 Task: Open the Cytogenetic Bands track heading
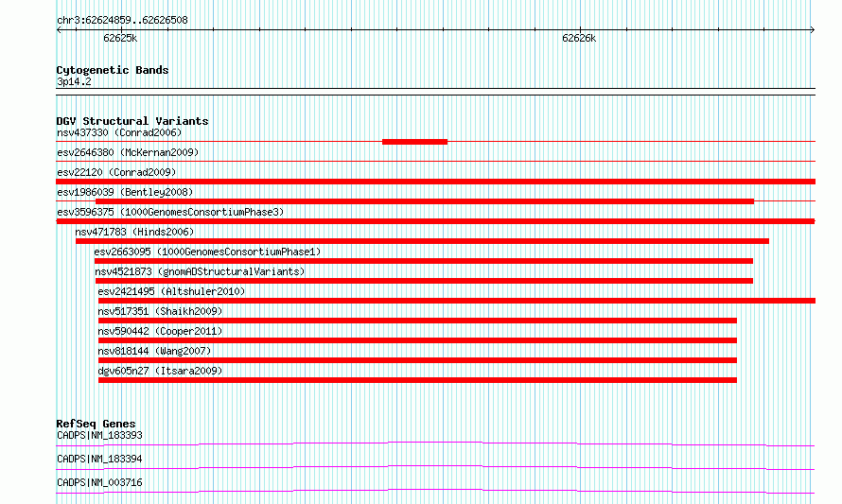[113, 70]
